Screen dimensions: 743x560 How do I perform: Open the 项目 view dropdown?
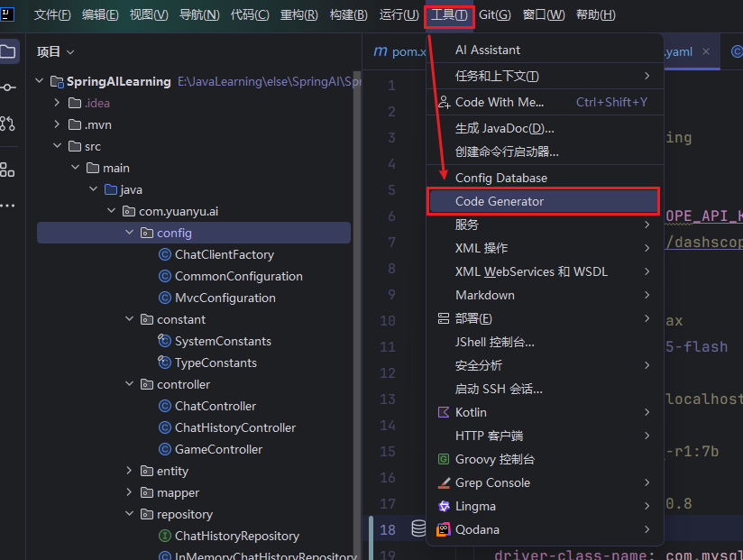click(55, 52)
